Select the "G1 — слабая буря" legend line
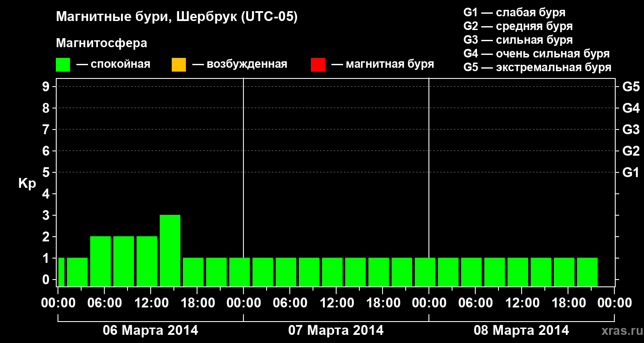 pos(514,12)
